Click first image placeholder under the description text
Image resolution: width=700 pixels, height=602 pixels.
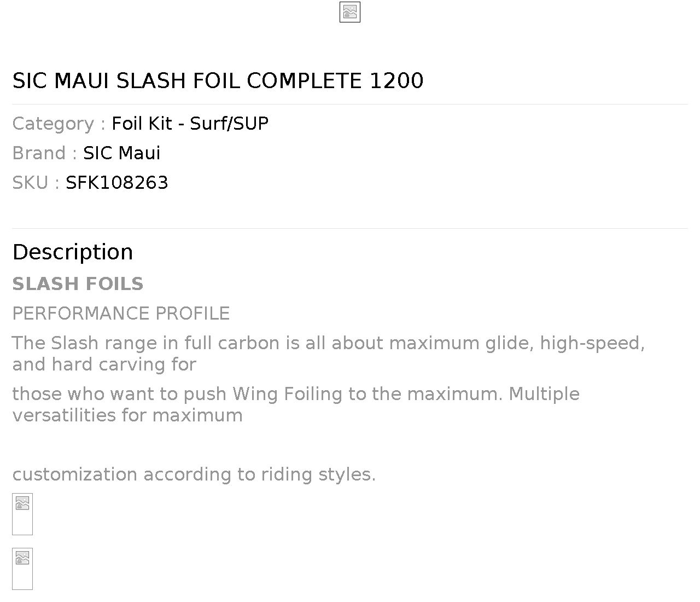[22, 513]
